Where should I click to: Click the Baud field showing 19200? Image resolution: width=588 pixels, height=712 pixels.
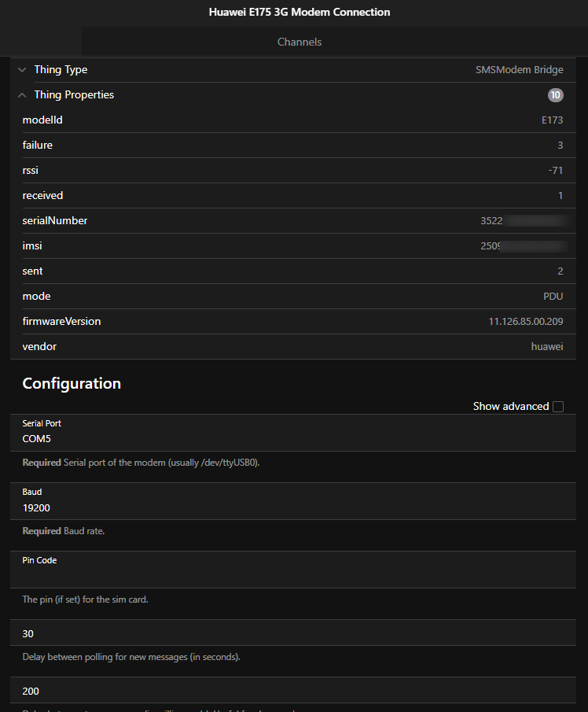[x=294, y=507]
